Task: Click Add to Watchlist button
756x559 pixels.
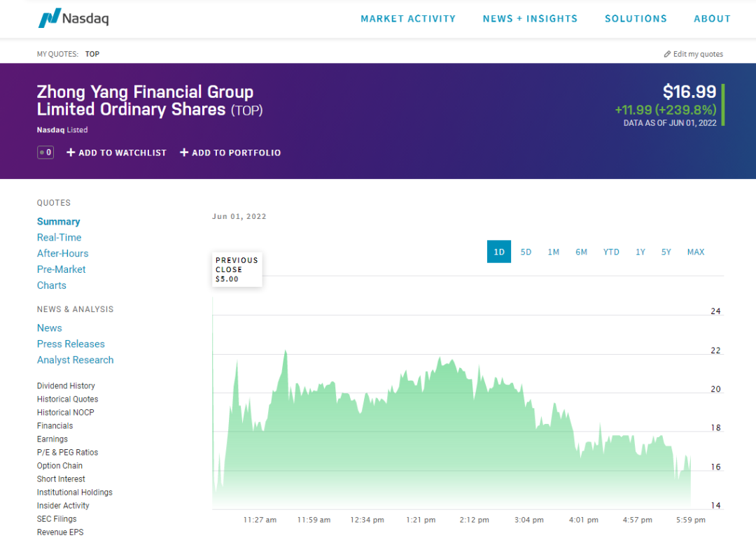Action: pos(116,153)
